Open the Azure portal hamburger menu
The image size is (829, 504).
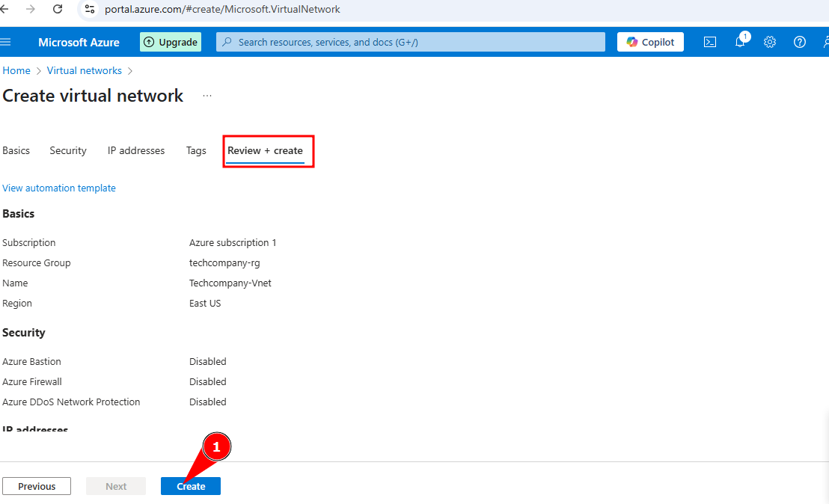coord(5,43)
